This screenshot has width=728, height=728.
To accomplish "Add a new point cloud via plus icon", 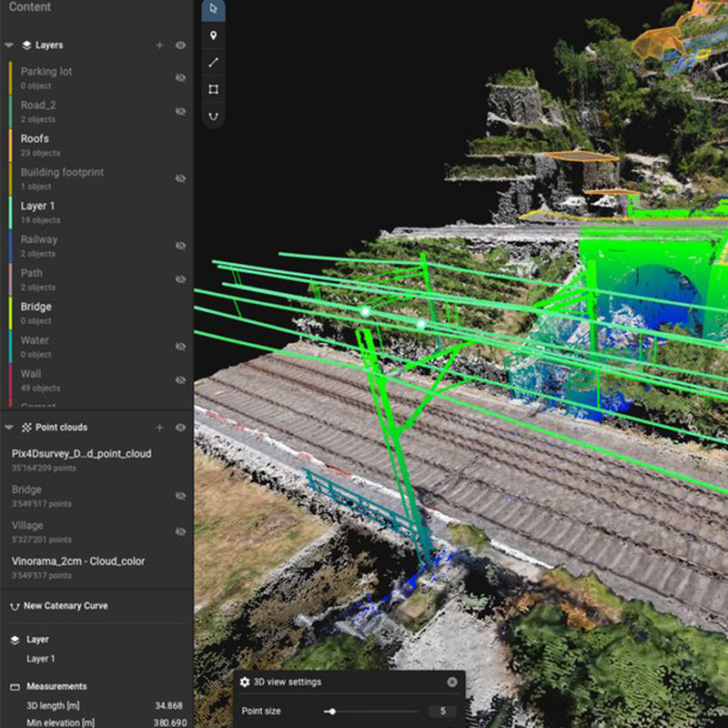I will click(x=159, y=427).
